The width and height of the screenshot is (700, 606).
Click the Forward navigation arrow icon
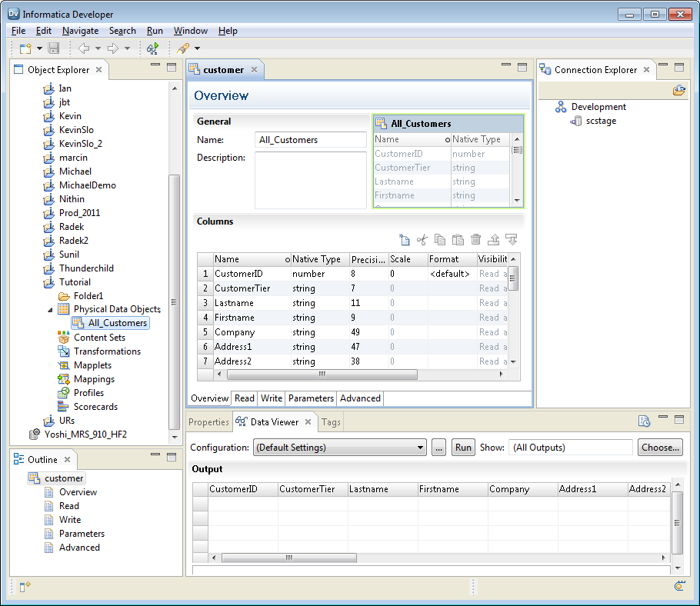click(x=113, y=48)
